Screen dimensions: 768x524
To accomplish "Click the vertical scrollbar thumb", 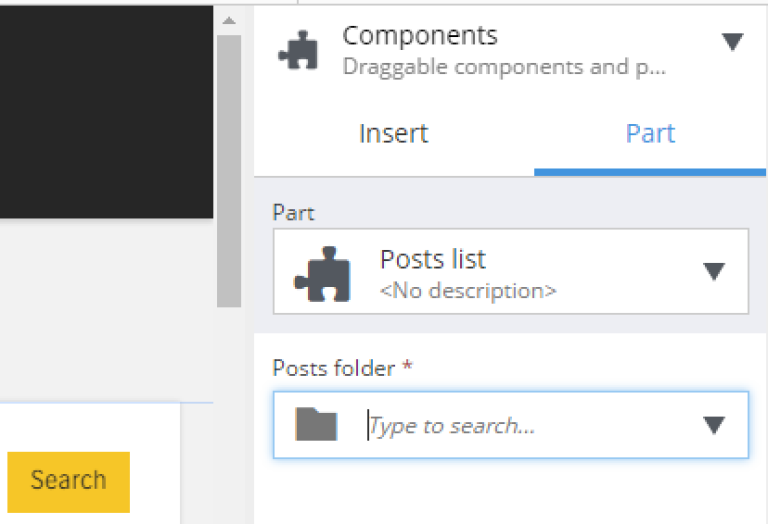I will pos(229,171).
